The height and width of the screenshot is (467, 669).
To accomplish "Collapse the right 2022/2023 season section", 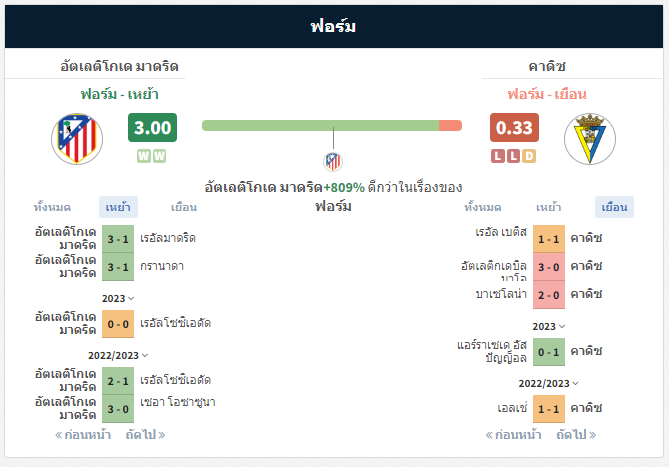I will 549,383.
